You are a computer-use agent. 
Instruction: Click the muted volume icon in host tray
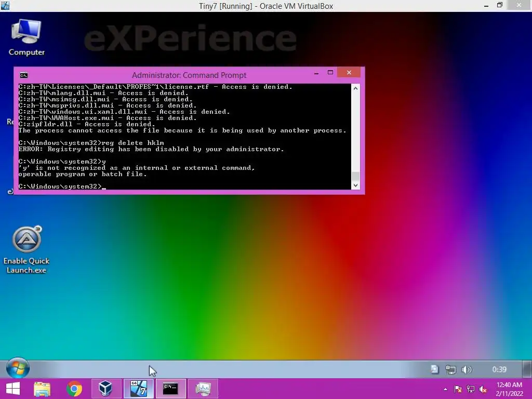pos(483,389)
